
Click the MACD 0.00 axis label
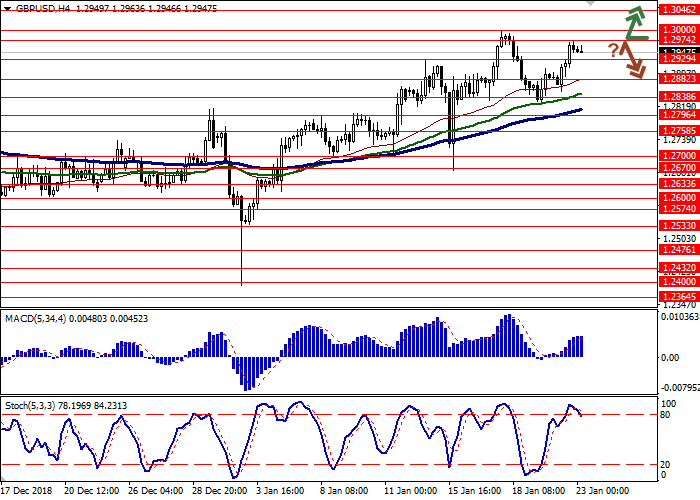point(670,357)
